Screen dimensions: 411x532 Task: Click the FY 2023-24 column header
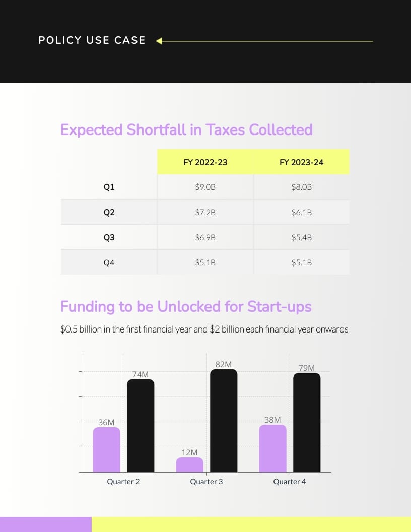[x=301, y=162]
